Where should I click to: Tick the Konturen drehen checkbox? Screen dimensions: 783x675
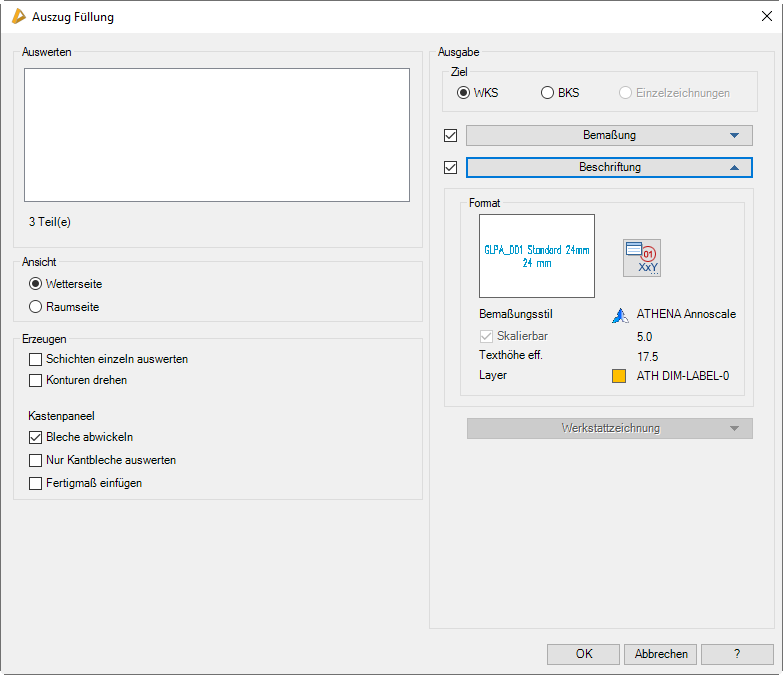(x=36, y=380)
